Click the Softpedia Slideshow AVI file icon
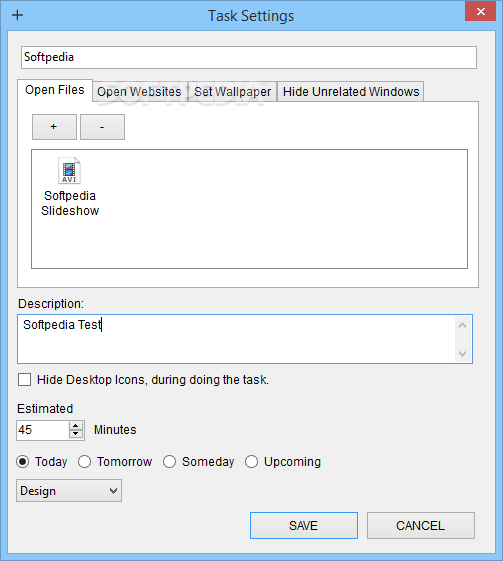Image resolution: width=503 pixels, height=561 pixels. point(69,171)
